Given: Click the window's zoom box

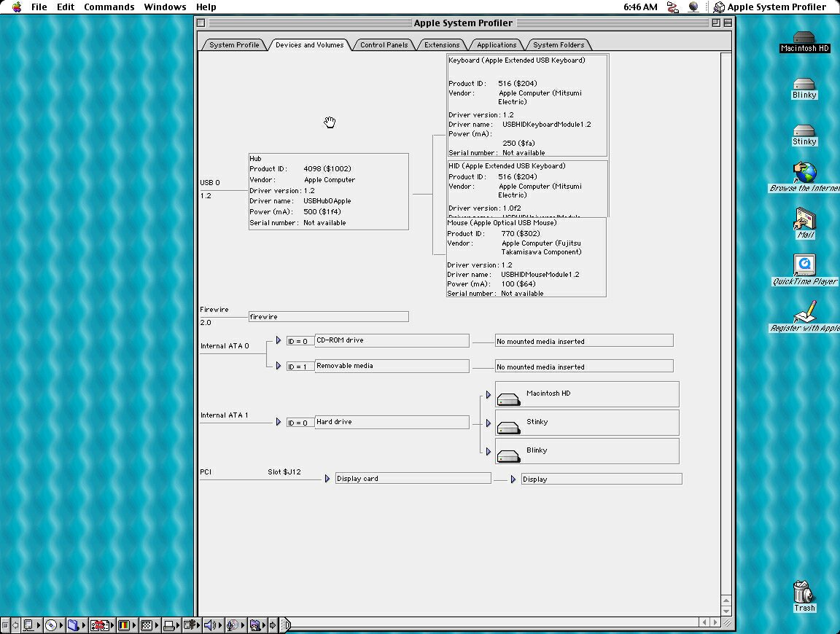Looking at the screenshot, I should click(x=716, y=23).
